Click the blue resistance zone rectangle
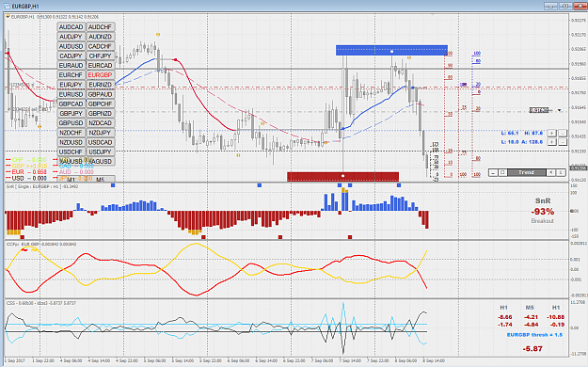588x367 pixels. 391,50
